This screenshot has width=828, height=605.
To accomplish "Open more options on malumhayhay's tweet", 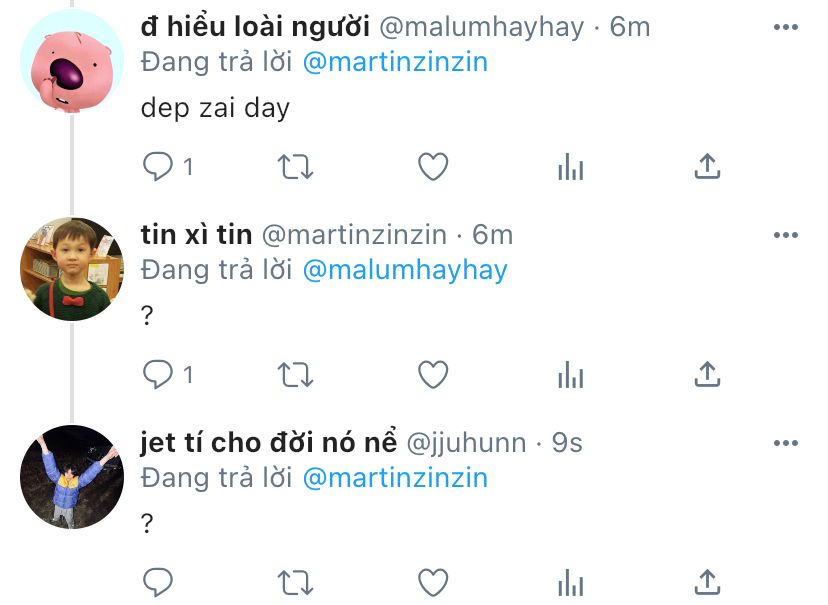I will tap(786, 27).
